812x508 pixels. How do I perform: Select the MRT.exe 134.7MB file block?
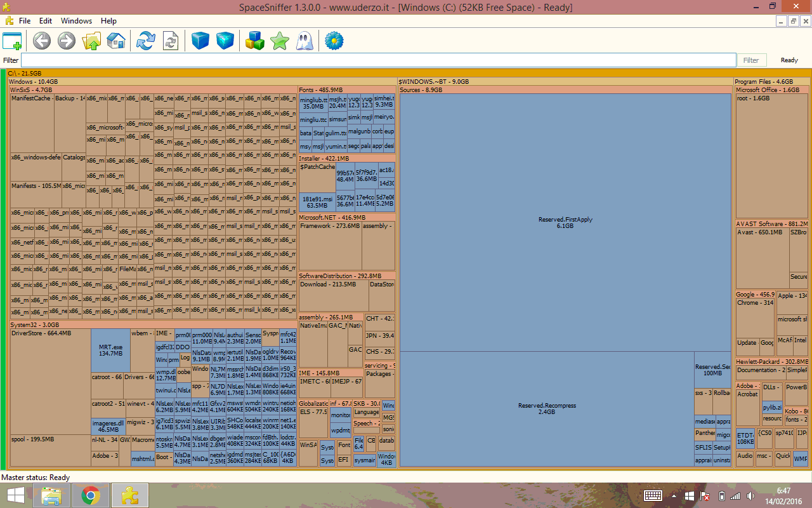(110, 351)
